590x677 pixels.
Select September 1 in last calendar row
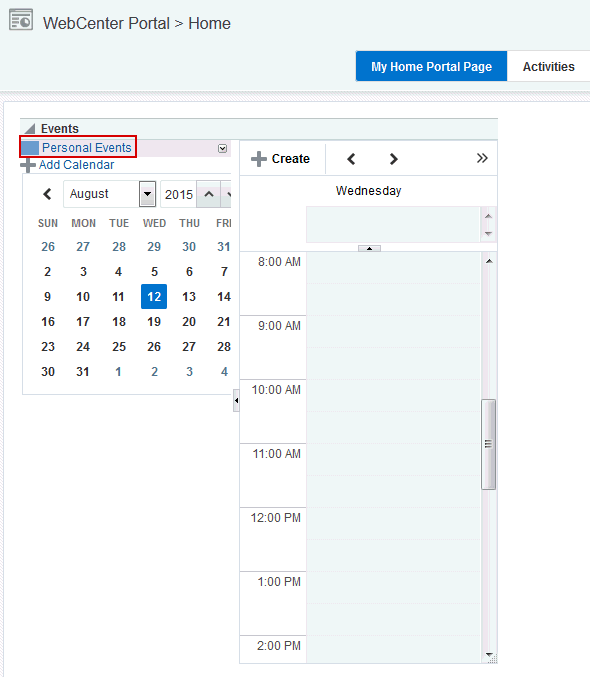point(118,372)
